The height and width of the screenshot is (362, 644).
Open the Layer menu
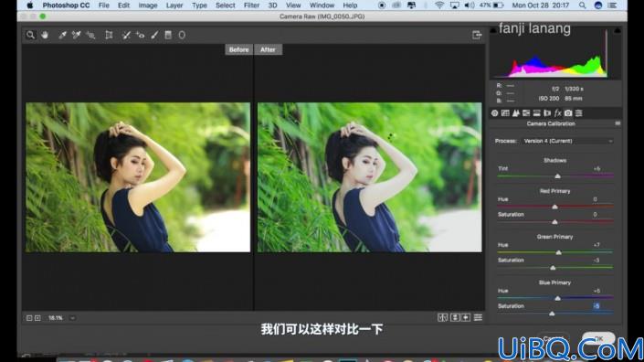click(x=174, y=5)
